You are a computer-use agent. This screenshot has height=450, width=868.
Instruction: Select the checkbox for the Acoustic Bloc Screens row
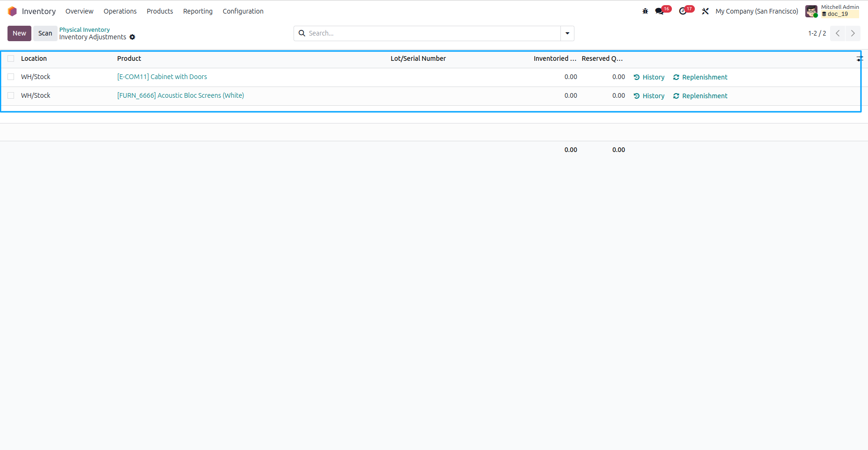[x=11, y=95]
